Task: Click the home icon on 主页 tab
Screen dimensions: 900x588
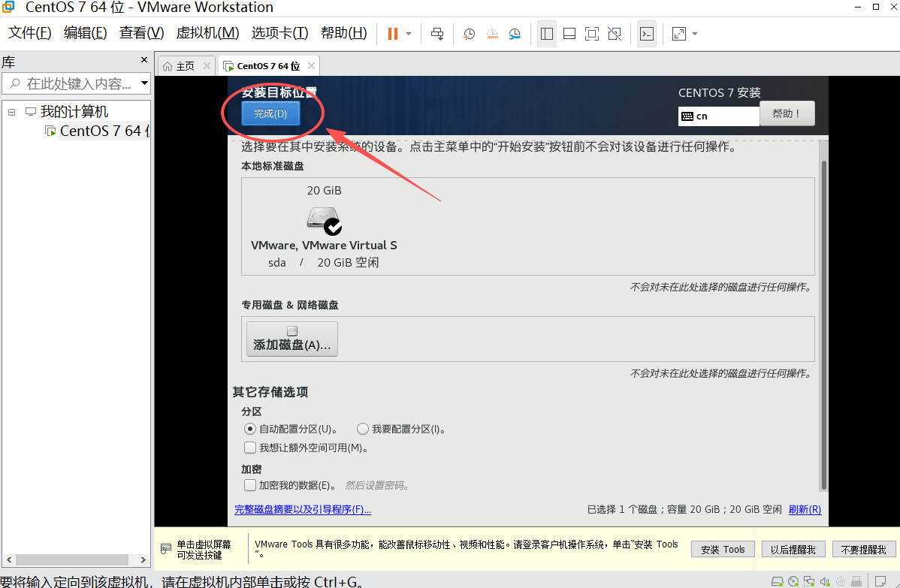Action: click(x=167, y=66)
